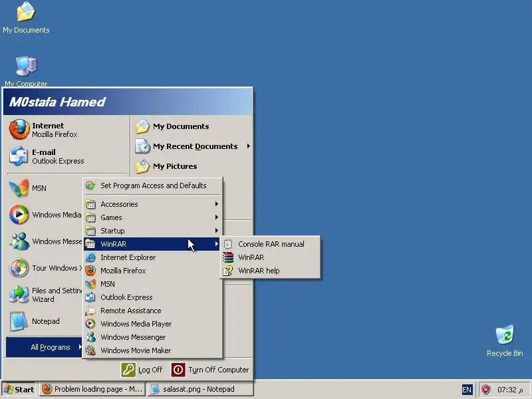The height and width of the screenshot is (399, 532).
Task: Switch to salasat.png Notepad taskbar button
Action: point(201,389)
